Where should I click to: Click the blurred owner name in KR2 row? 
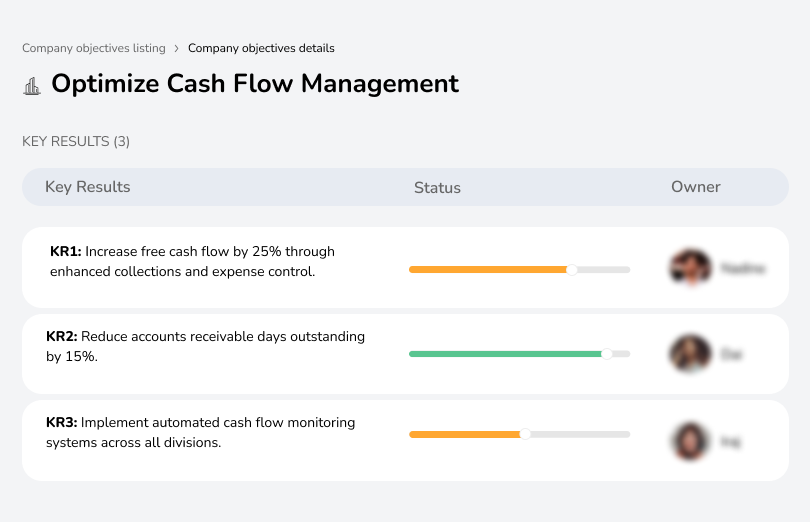pyautogui.click(x=731, y=355)
